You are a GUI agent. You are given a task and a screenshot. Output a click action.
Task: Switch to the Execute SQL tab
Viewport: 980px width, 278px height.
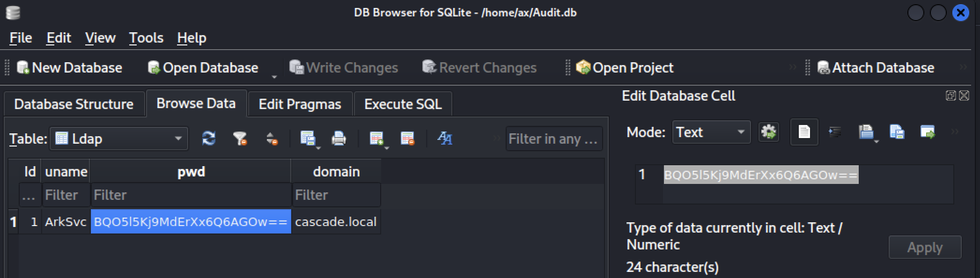pos(403,104)
